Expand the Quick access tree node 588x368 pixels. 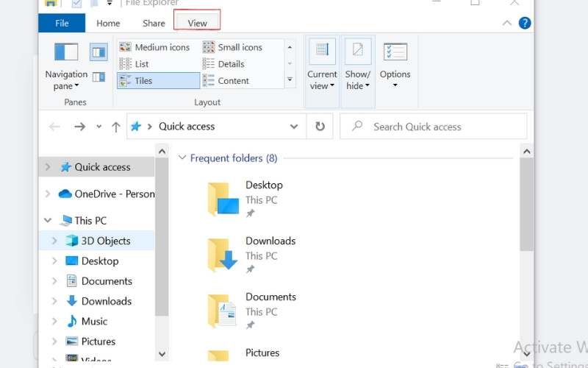pos(48,167)
